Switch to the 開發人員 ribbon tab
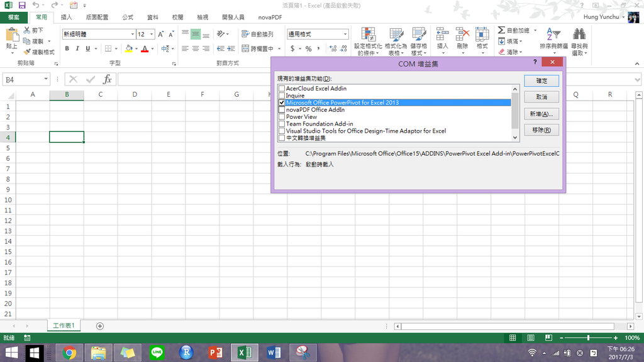This screenshot has height=362, width=644. (x=233, y=17)
